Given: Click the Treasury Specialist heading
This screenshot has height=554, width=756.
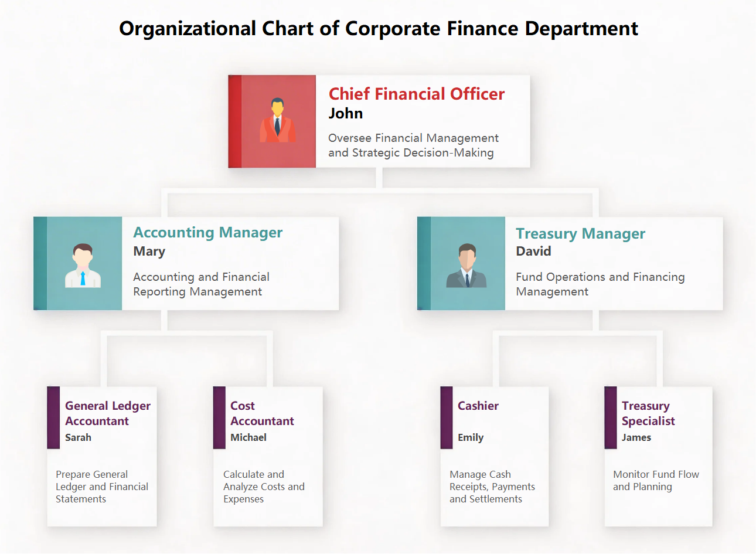Looking at the screenshot, I should point(648,413).
